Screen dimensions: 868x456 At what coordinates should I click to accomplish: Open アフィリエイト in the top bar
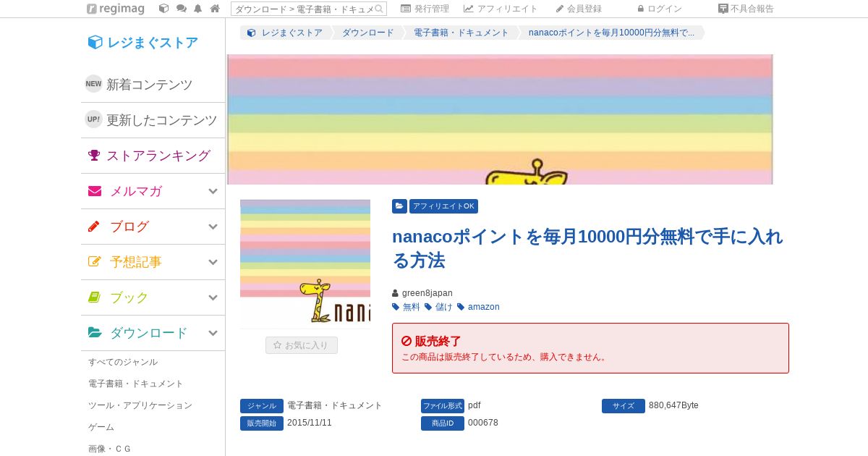[501, 9]
